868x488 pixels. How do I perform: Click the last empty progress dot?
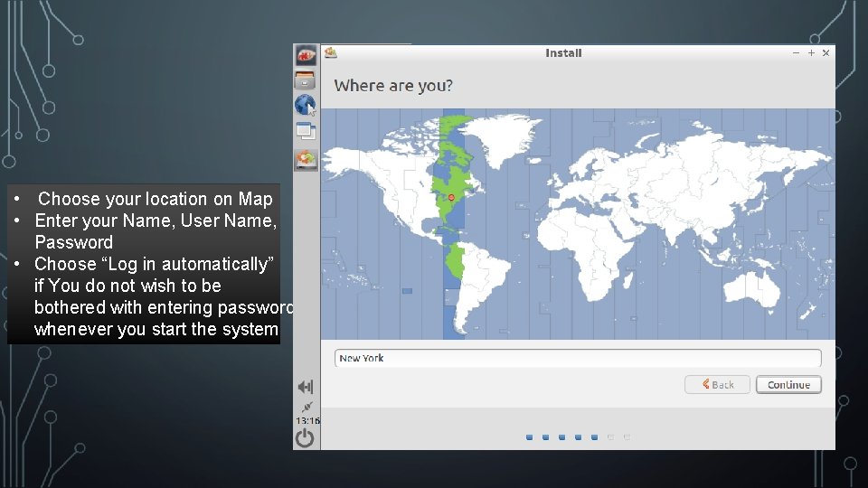click(x=627, y=437)
